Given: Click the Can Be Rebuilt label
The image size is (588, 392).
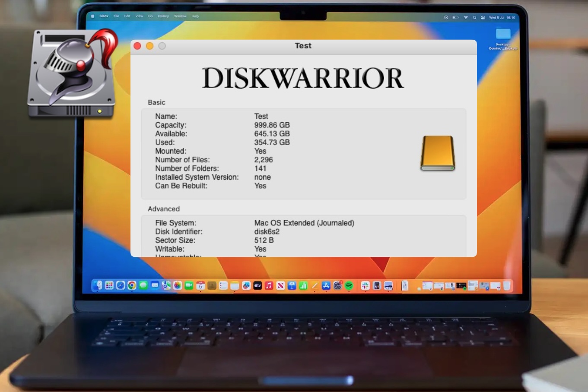Looking at the screenshot, I should click(x=181, y=186).
